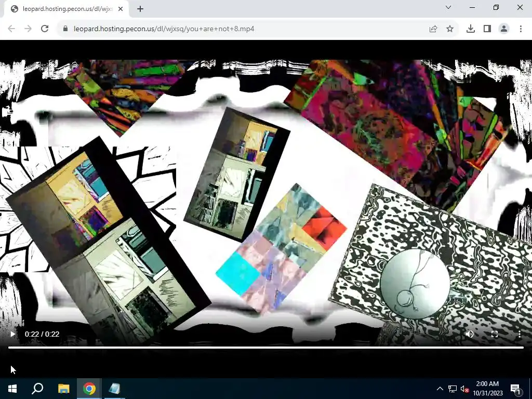Image resolution: width=532 pixels, height=399 pixels.
Task: Open File Explorer from the taskbar
Action: (63, 389)
